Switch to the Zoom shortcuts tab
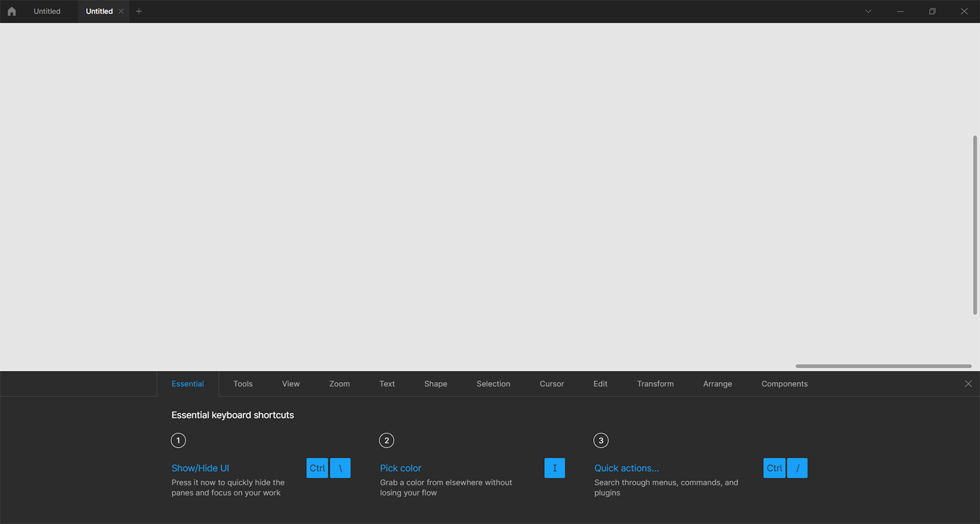This screenshot has height=524, width=980. [x=339, y=384]
